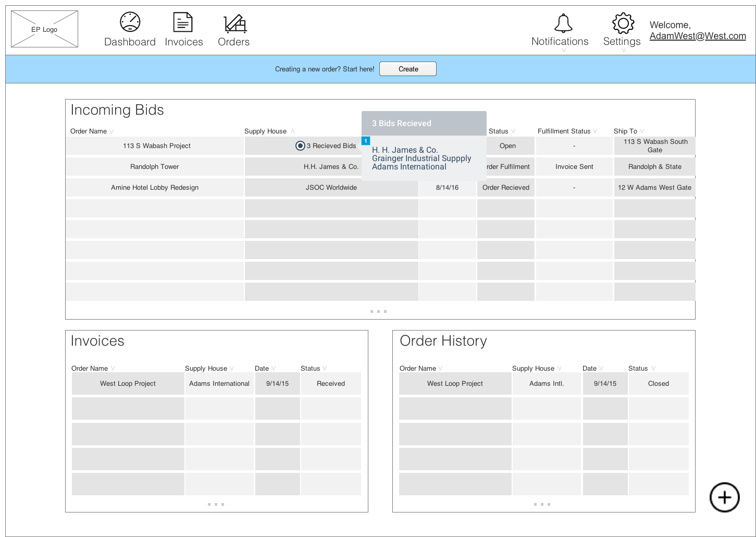
Task: Click Adams Intl. in Order History
Action: click(x=547, y=384)
